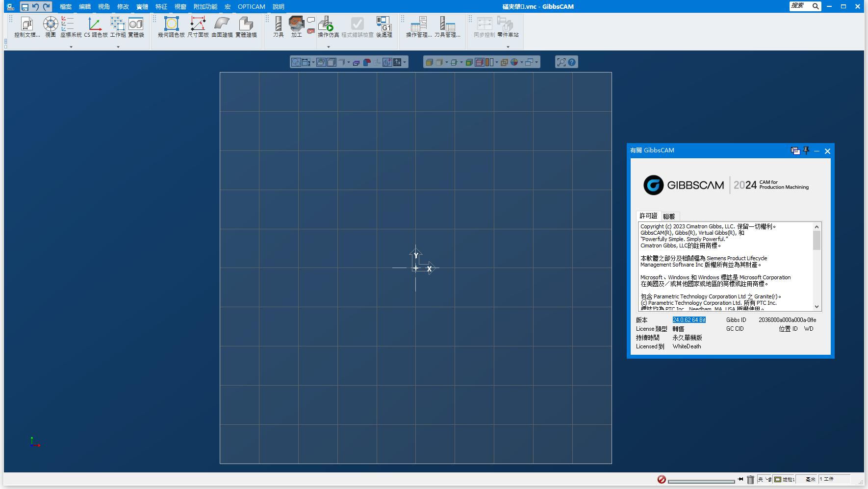This screenshot has height=489, width=868.
Task: Open the 實體袋 body bag tool
Action: 136,27
